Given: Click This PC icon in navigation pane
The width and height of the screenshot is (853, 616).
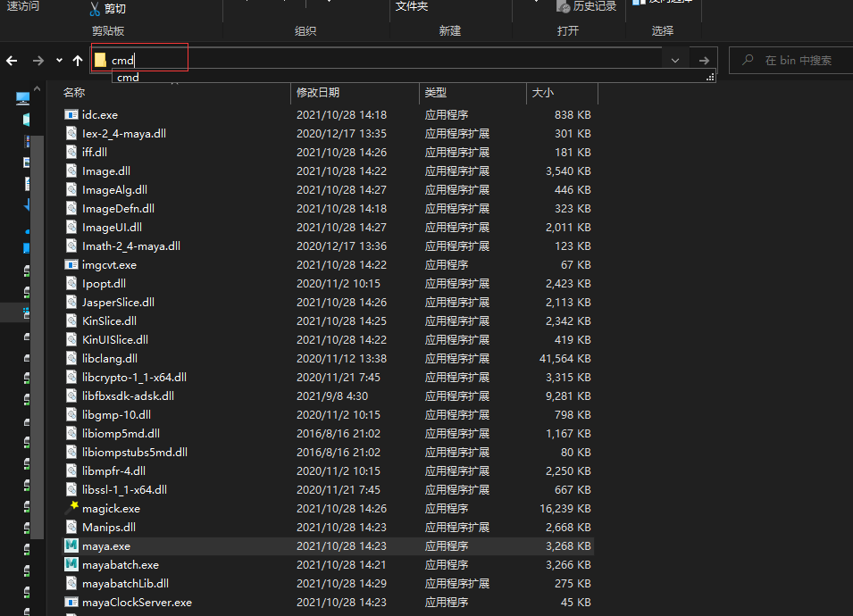Looking at the screenshot, I should tap(22, 98).
